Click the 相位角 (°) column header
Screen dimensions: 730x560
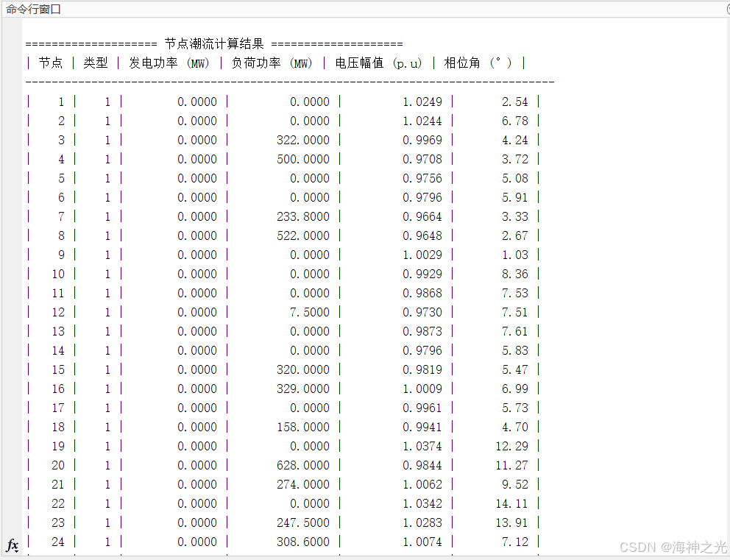[x=478, y=63]
